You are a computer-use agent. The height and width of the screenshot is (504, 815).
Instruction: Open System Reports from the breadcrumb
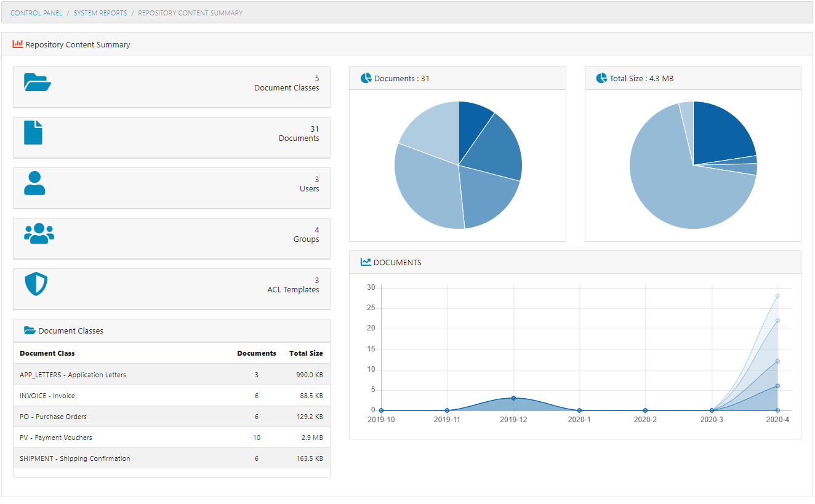click(100, 12)
